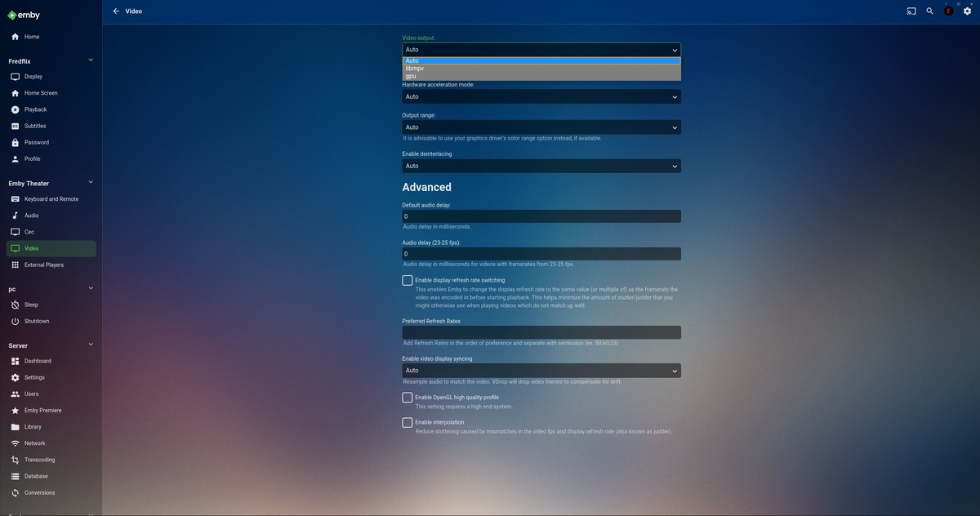Open the Hardware acceleration mode dropdown
Viewport: 980px width, 516px height.
click(x=540, y=96)
